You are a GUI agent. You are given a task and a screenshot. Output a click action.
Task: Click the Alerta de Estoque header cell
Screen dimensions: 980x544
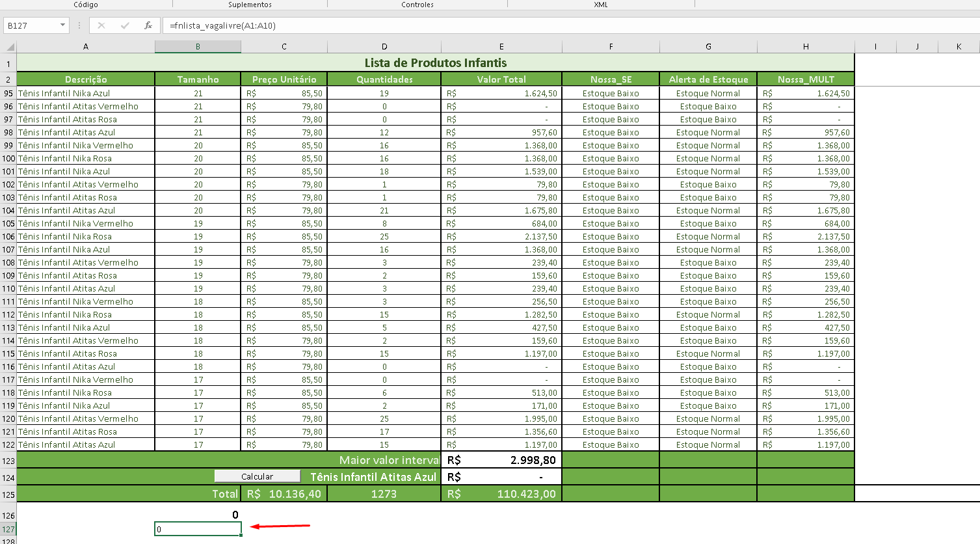click(708, 79)
